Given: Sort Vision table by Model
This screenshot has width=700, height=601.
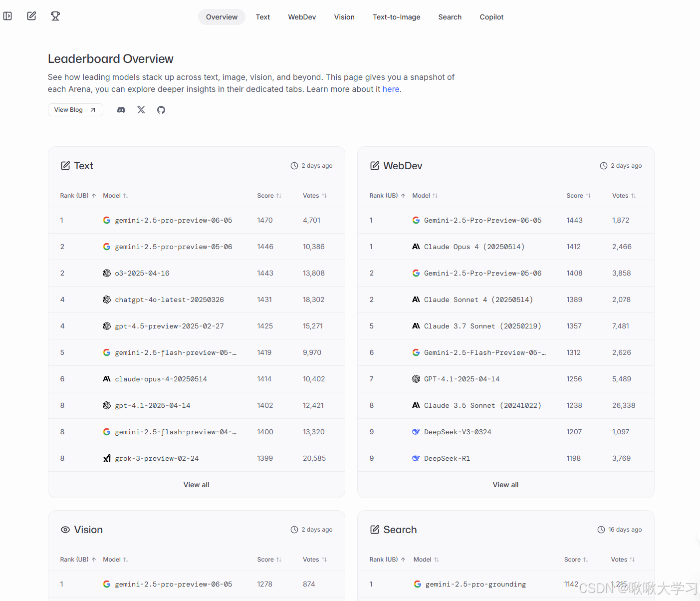Looking at the screenshot, I should coord(116,560).
